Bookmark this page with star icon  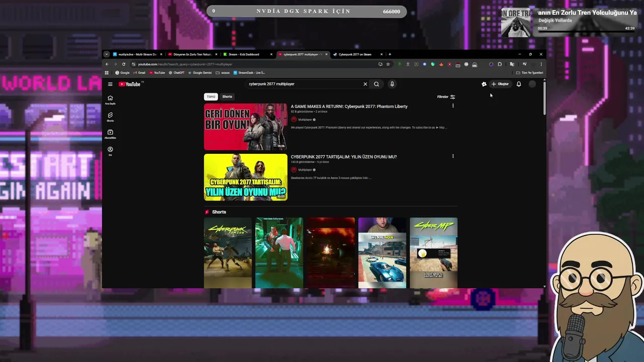[388, 64]
